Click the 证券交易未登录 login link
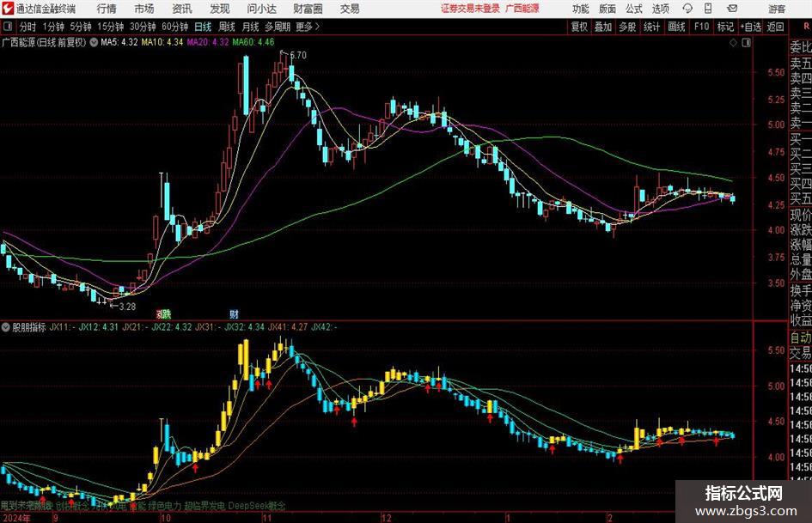 [x=471, y=9]
